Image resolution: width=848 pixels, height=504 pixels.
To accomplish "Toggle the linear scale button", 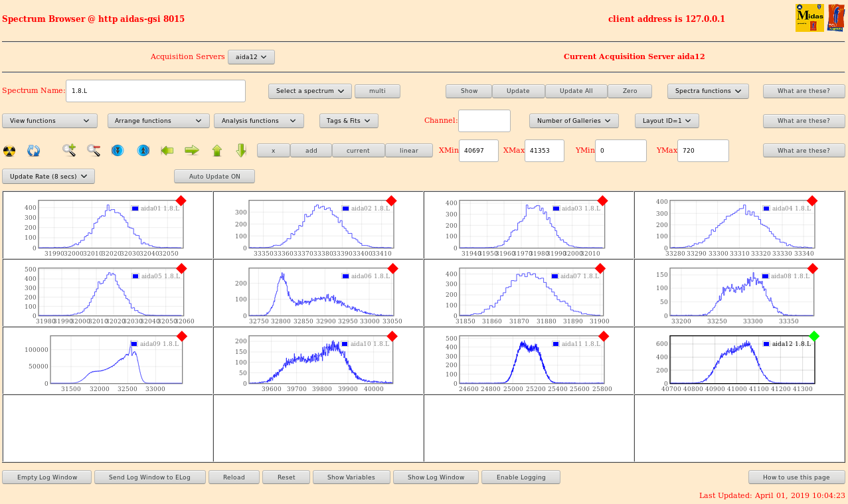I will (409, 151).
